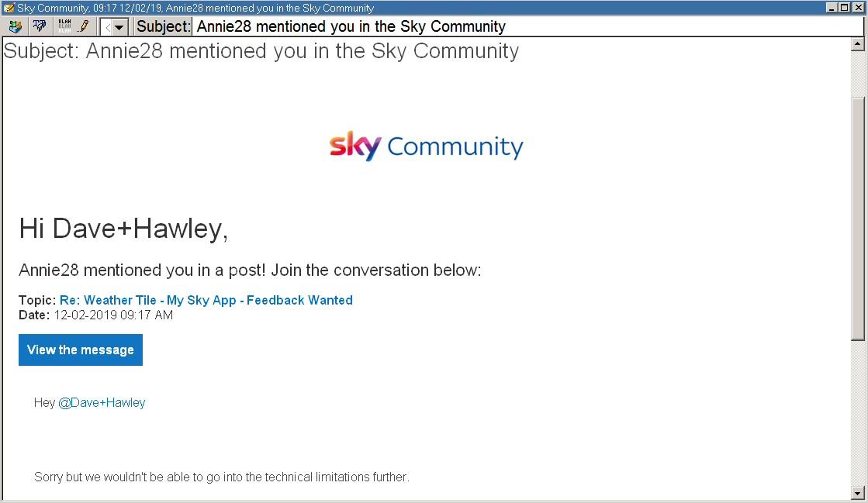Click the Subject text field
The width and height of the screenshot is (868, 503).
527,26
